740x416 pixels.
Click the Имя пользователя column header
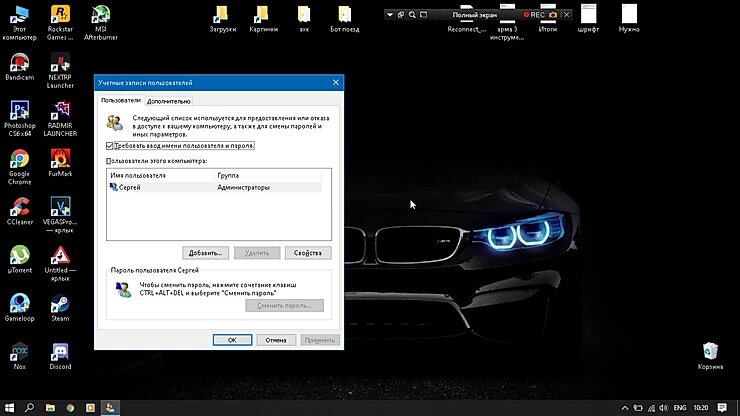click(160, 175)
